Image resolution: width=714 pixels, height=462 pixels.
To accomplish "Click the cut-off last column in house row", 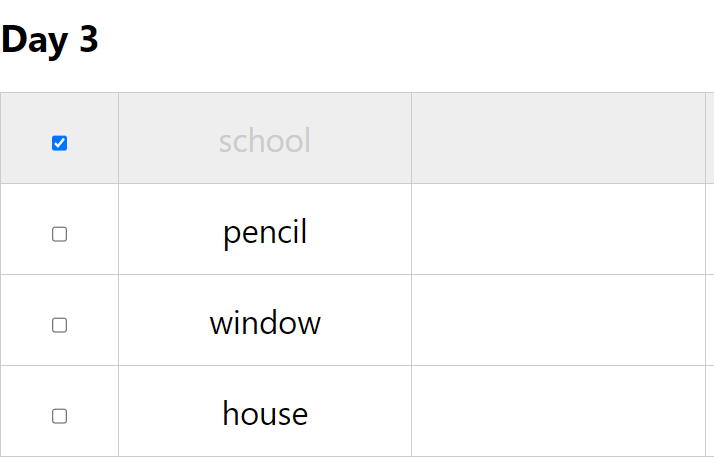I will point(710,411).
